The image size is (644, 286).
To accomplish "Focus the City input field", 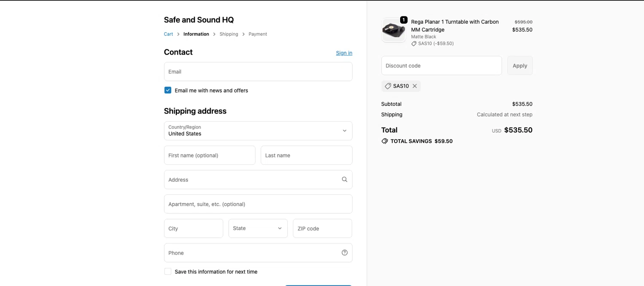I will click(194, 228).
